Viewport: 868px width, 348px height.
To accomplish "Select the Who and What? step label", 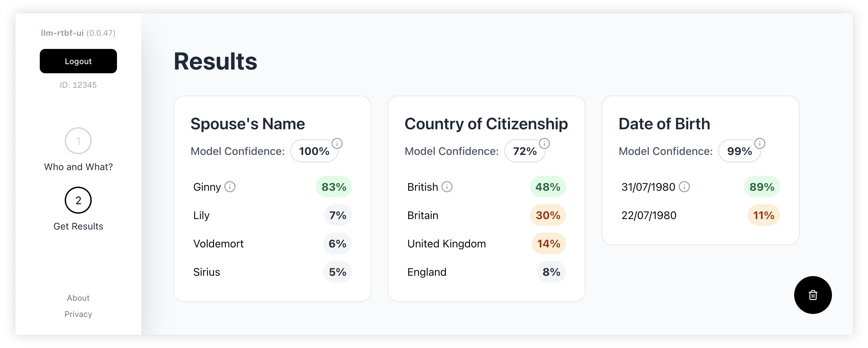I will (78, 167).
